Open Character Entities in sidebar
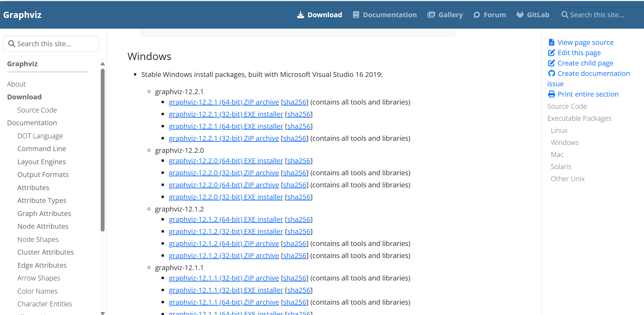The width and height of the screenshot is (644, 315). 45,304
